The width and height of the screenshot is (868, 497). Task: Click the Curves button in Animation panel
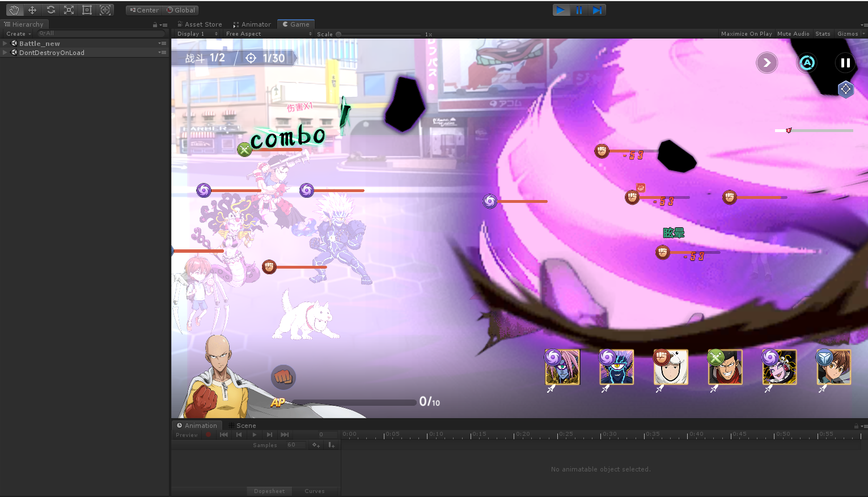(314, 491)
